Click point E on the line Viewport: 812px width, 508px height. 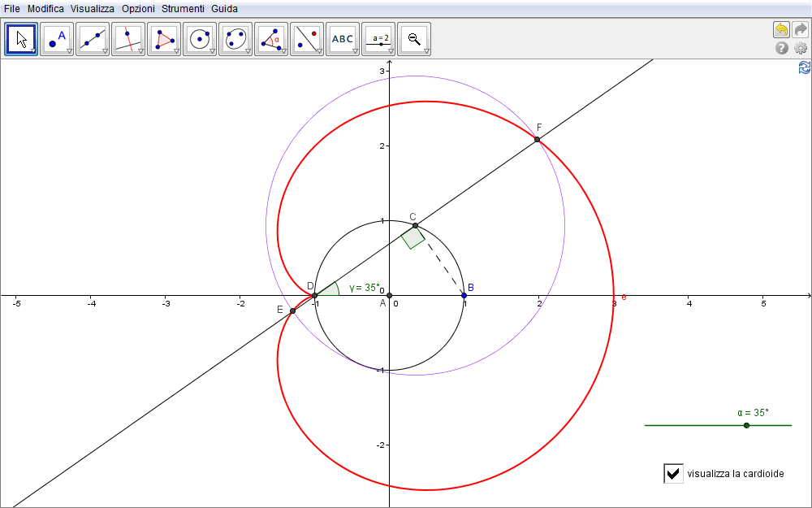coord(292,311)
